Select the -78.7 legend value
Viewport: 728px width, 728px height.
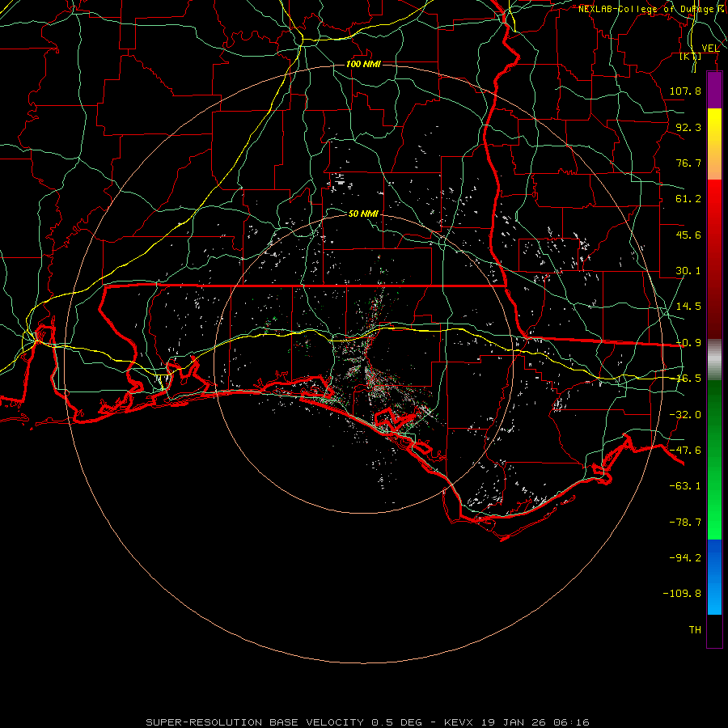[685, 523]
